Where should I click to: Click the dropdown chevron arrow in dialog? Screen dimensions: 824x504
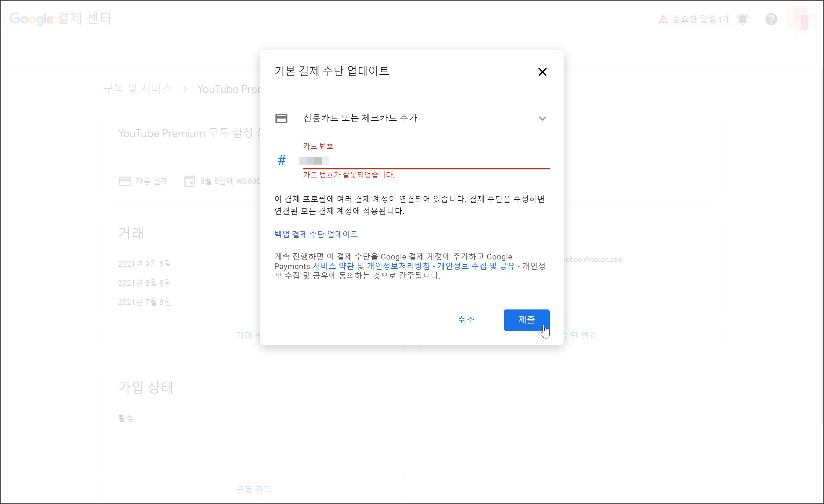coord(542,119)
